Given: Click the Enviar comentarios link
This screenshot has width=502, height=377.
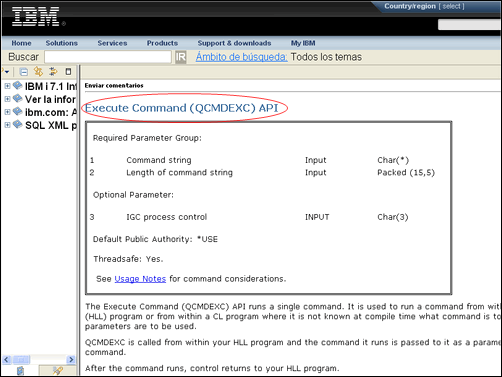Looking at the screenshot, I should click(114, 86).
